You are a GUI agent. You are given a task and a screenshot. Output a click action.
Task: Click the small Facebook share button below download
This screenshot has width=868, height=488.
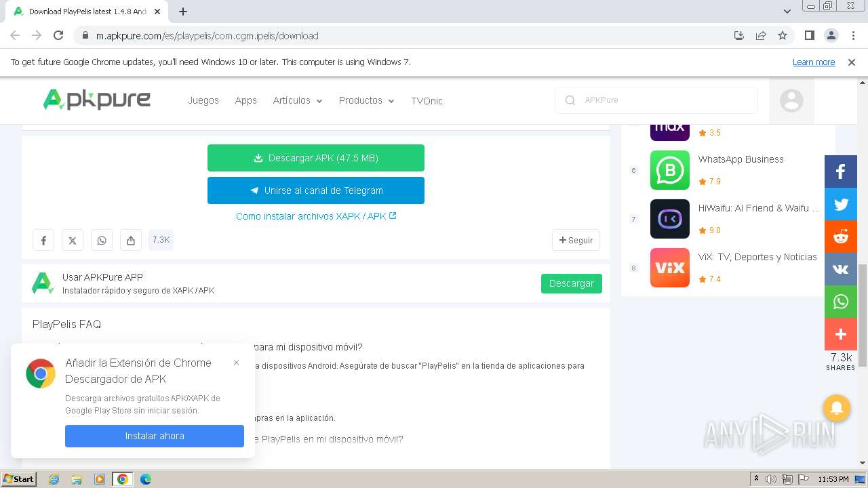tap(43, 240)
